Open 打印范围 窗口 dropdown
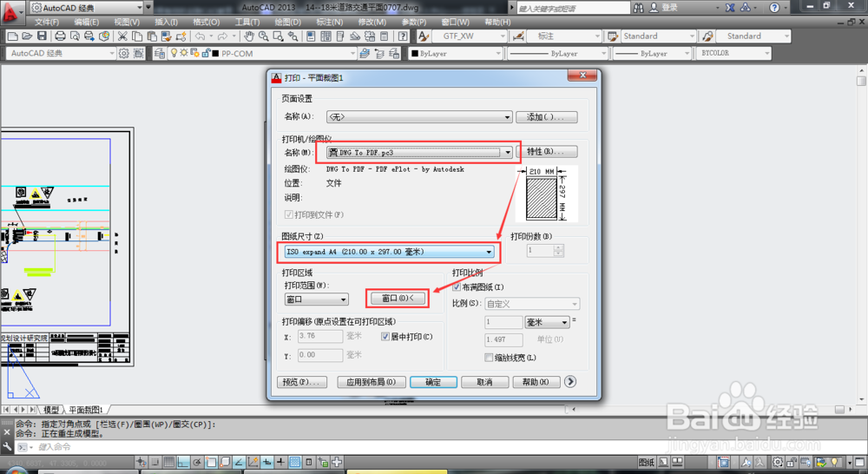 tap(316, 299)
